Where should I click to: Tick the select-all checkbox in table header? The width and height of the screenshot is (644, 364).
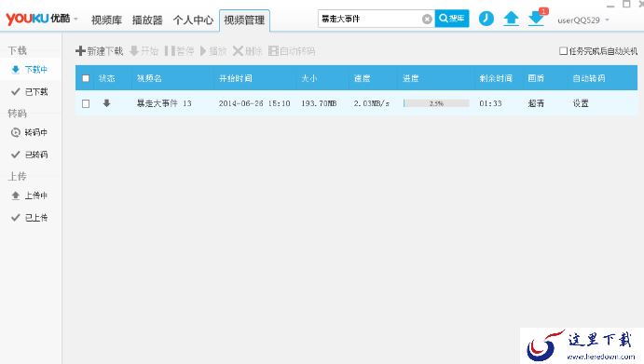pyautogui.click(x=86, y=78)
